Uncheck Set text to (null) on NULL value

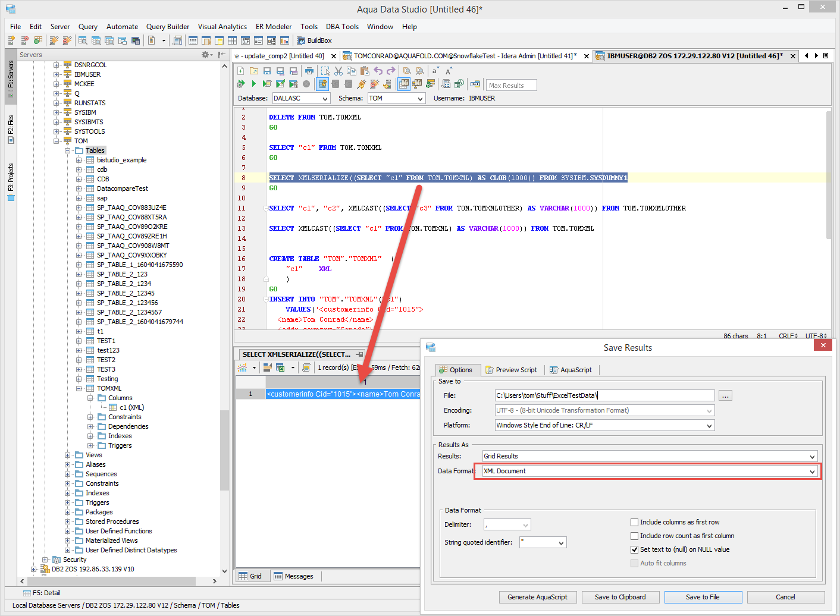coord(634,549)
